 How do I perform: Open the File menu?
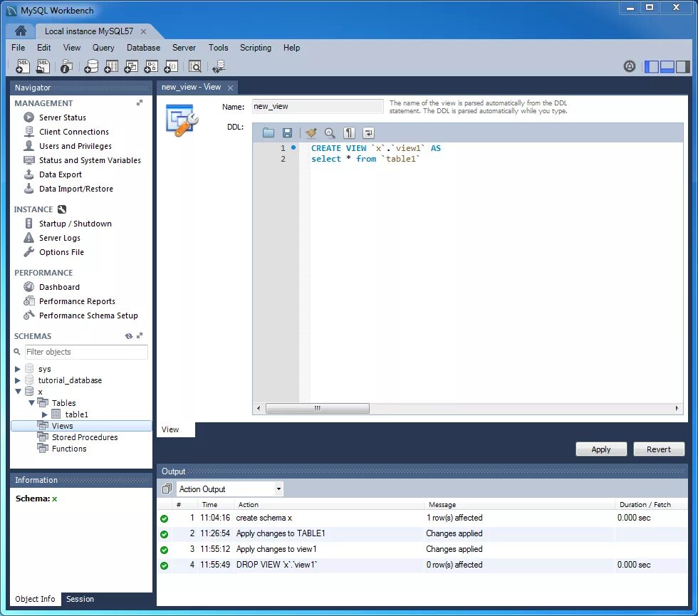(x=18, y=48)
